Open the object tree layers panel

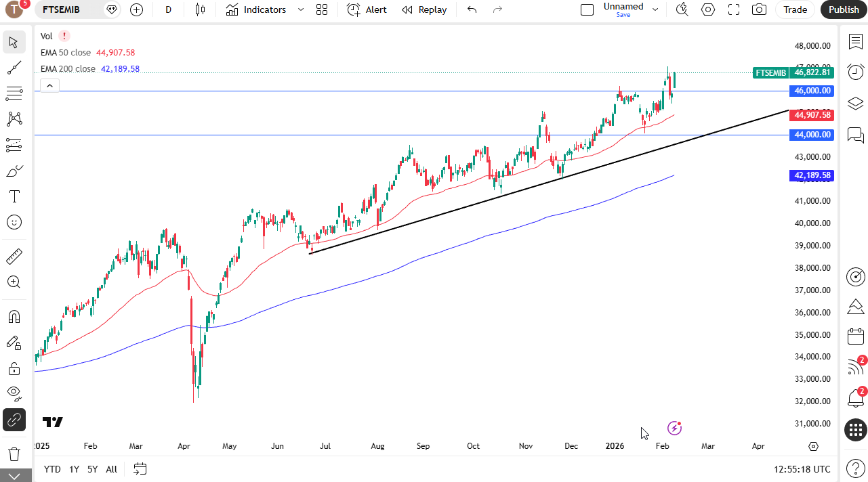pos(855,104)
